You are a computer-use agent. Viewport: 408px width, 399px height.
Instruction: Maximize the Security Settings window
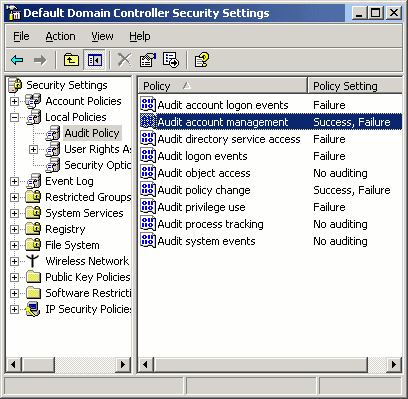click(x=376, y=13)
